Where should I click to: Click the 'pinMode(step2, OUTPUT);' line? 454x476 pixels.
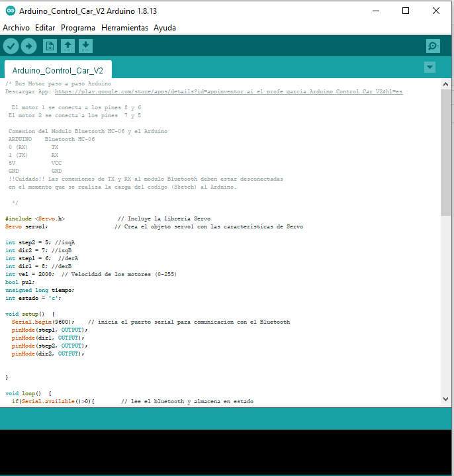pyautogui.click(x=50, y=346)
